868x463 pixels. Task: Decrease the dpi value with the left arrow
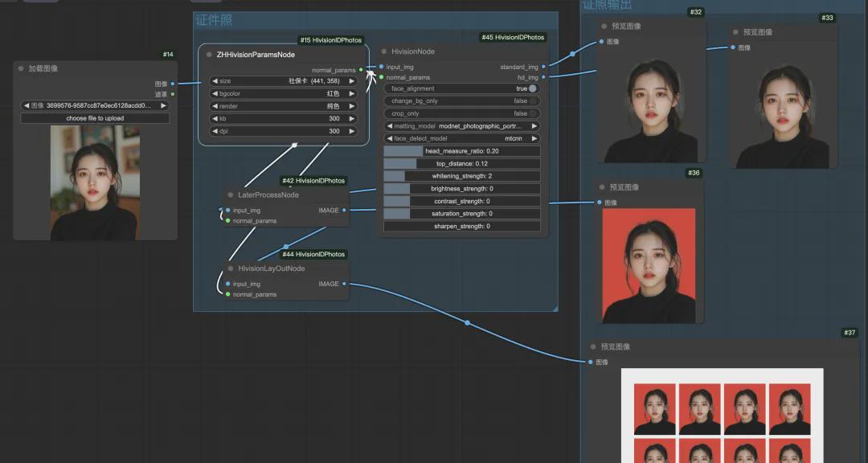[215, 131]
